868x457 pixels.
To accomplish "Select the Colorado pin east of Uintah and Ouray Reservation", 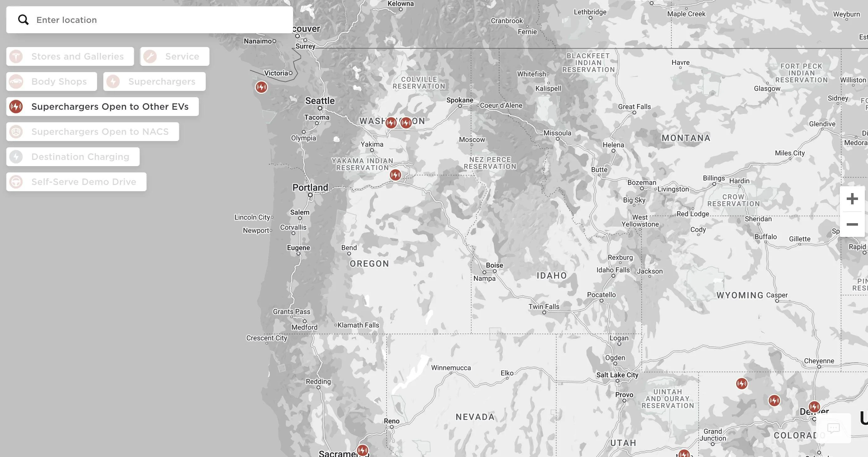I will click(741, 383).
